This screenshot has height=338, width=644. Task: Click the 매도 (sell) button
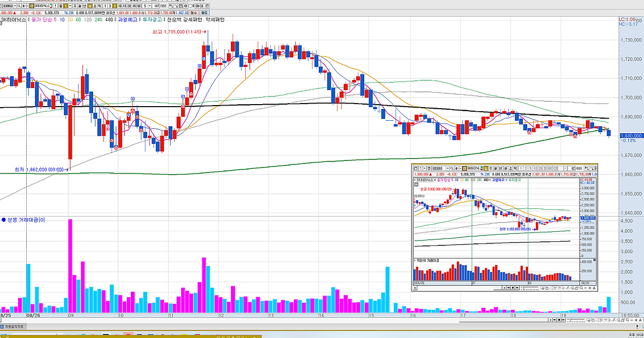point(204,13)
